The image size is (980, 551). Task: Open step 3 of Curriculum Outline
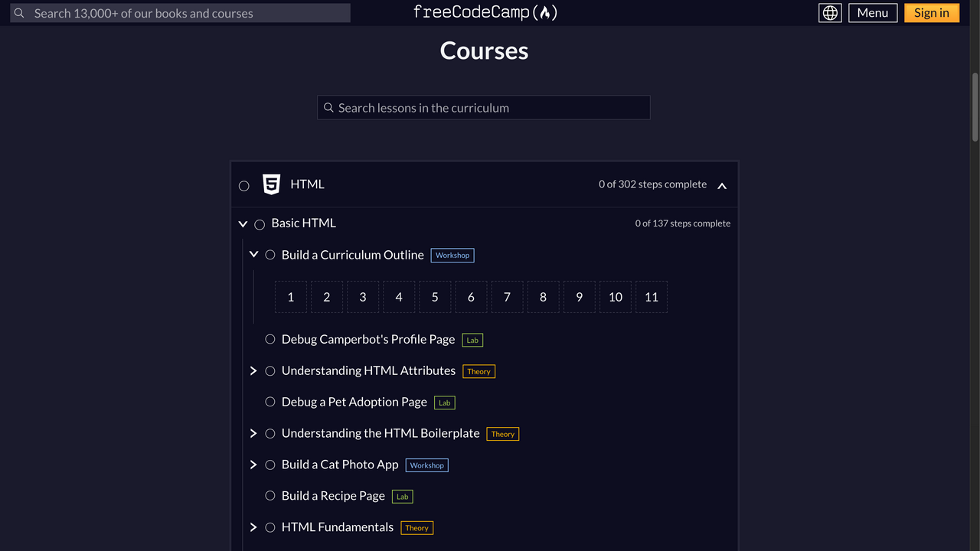coord(363,297)
